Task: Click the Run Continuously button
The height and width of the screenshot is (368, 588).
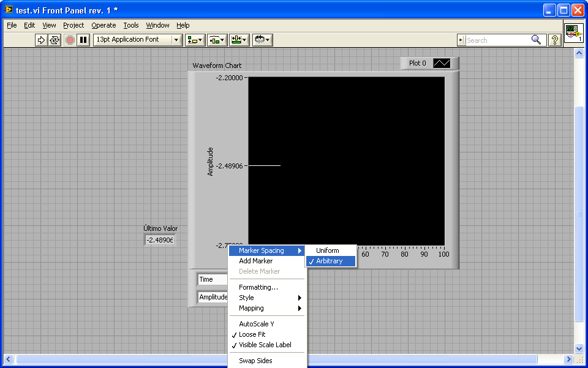Action: click(55, 40)
